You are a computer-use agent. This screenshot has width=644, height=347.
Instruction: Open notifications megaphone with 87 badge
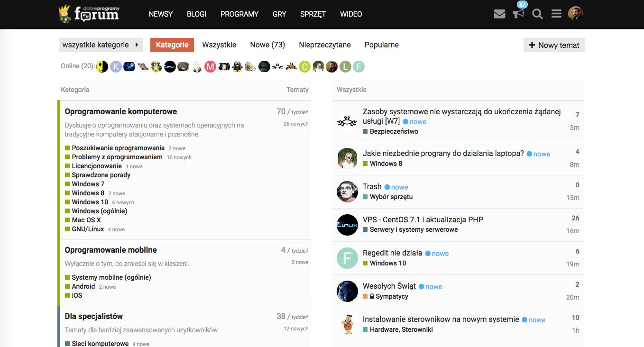(519, 13)
